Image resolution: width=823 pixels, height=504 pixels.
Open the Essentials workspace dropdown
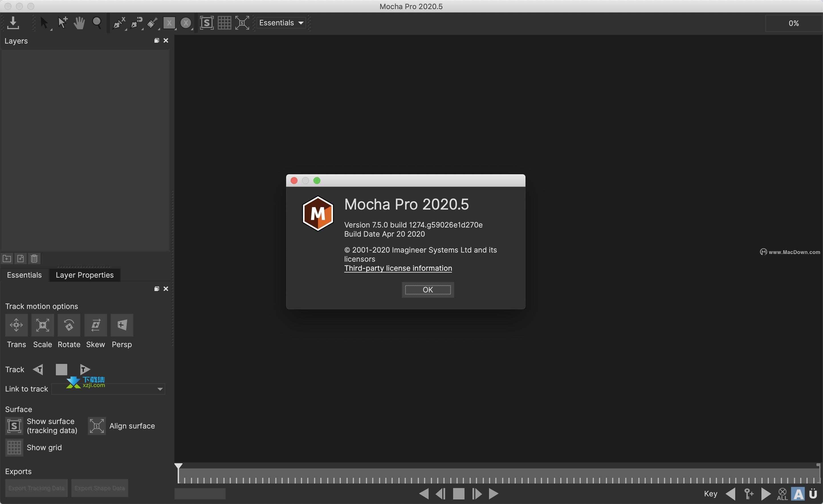click(x=281, y=23)
